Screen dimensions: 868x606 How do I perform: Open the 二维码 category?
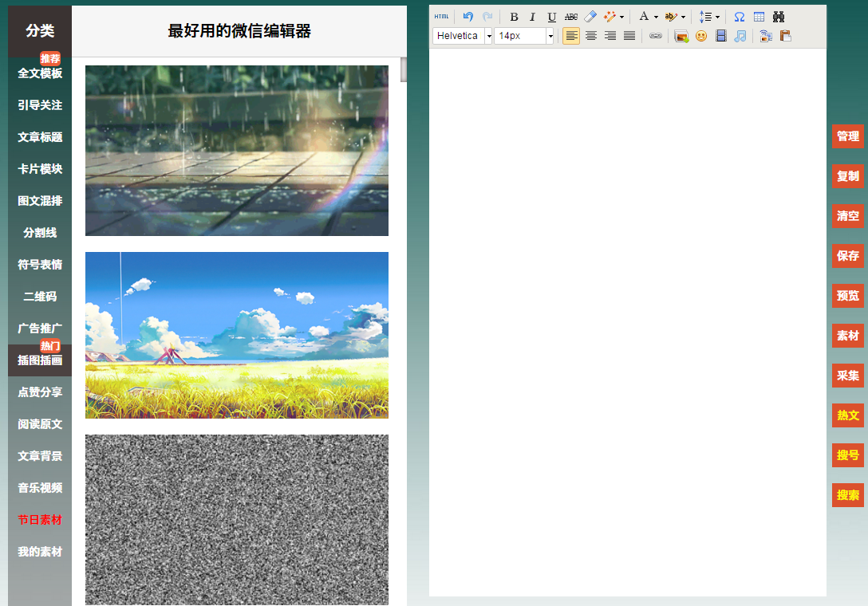pos(40,297)
